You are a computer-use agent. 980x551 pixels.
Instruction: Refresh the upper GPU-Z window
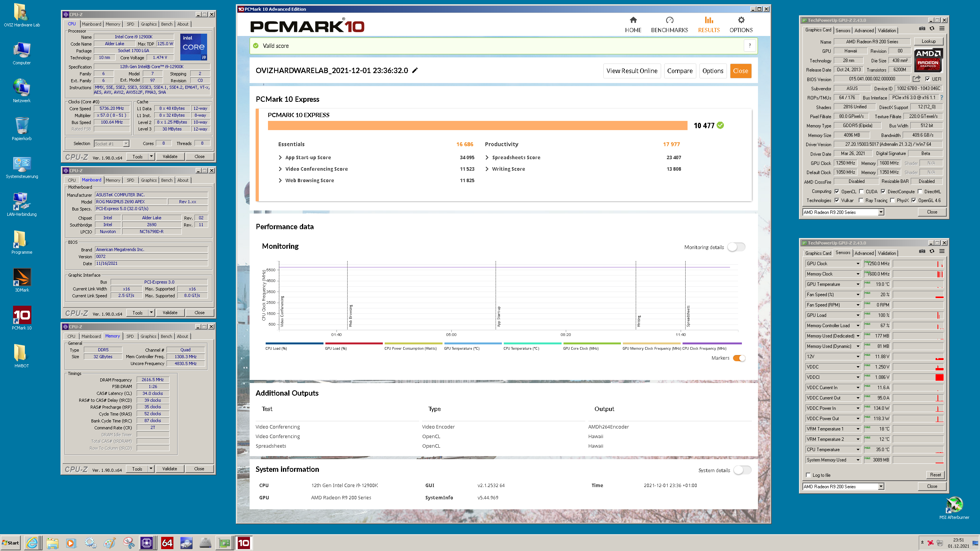[x=932, y=29]
